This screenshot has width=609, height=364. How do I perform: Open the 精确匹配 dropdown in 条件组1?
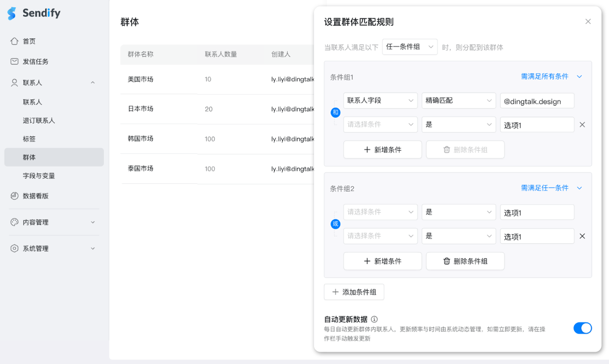click(x=459, y=100)
